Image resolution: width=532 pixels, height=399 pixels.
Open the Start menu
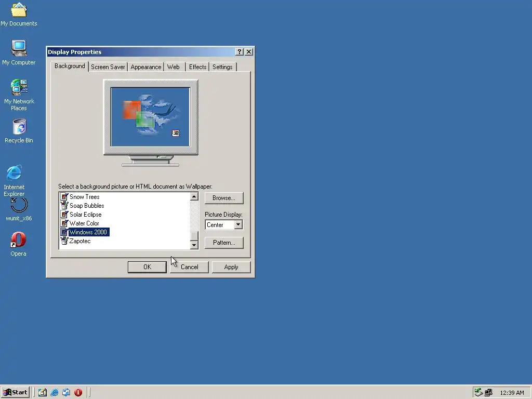pyautogui.click(x=15, y=392)
